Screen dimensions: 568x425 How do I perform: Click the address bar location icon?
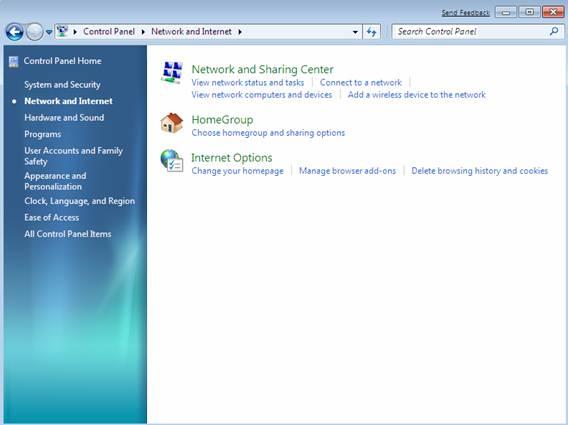pyautogui.click(x=62, y=32)
